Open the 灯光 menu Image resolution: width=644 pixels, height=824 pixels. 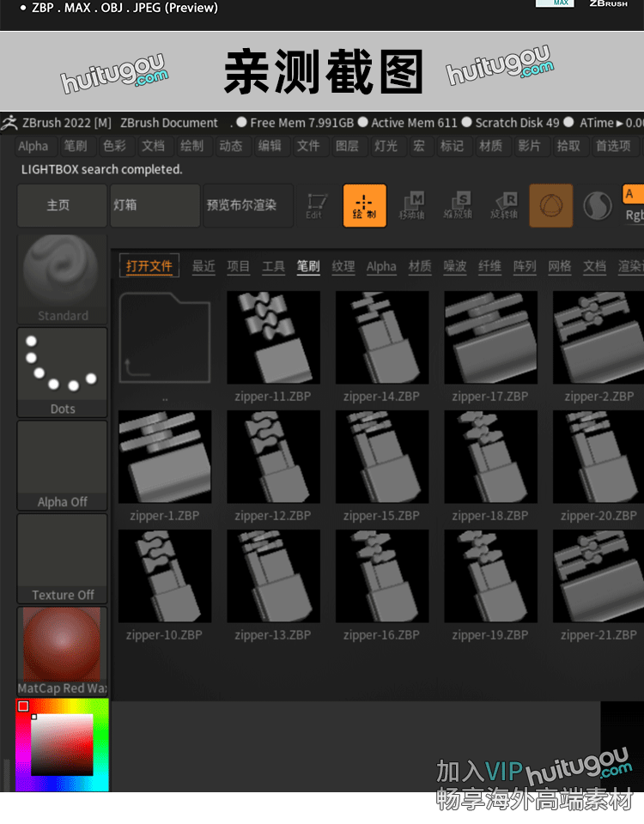click(x=386, y=146)
